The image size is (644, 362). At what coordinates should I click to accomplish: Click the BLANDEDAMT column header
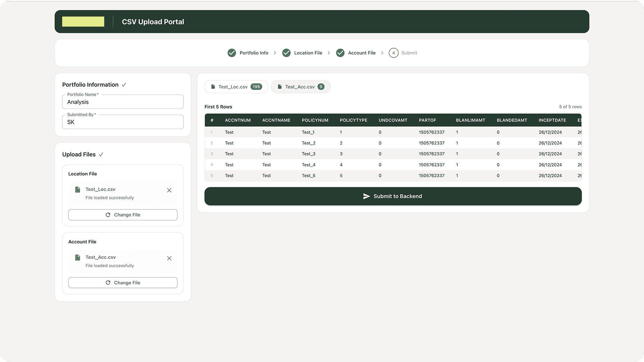[x=512, y=120]
